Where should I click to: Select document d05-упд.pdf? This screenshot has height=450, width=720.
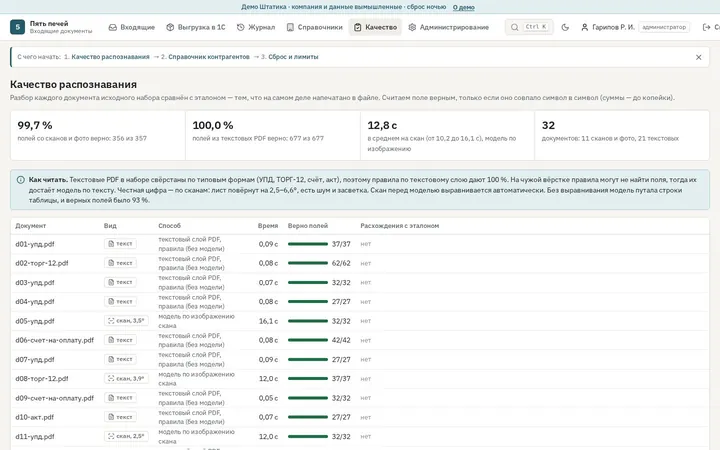pos(35,321)
